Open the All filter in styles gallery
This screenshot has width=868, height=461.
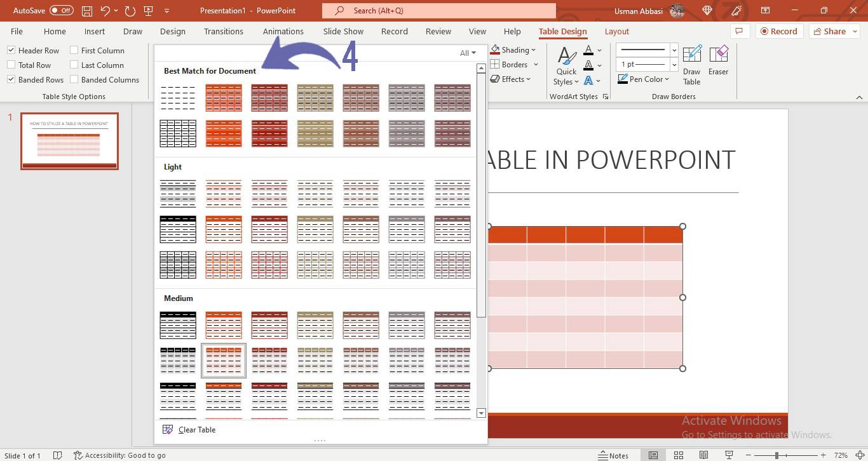pyautogui.click(x=468, y=53)
